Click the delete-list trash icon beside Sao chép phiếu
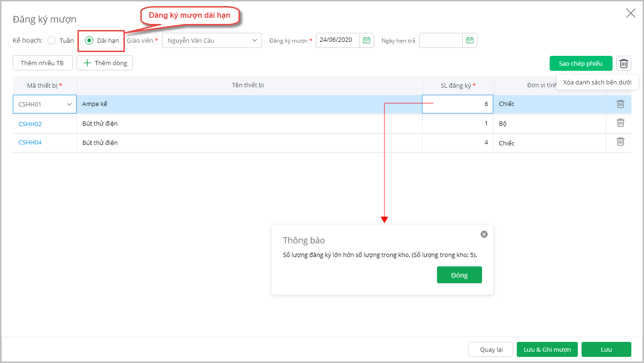The height and width of the screenshot is (363, 644). 624,63
